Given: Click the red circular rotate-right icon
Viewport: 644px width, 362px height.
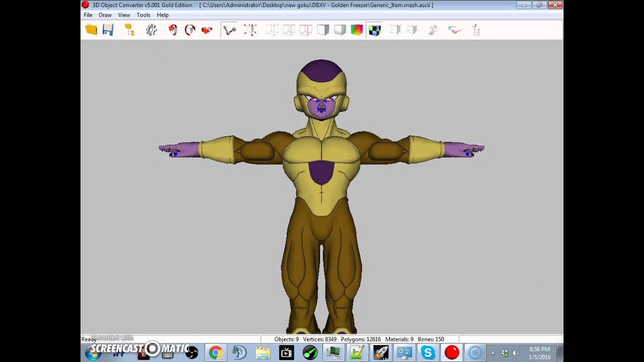Looking at the screenshot, I should point(190,30).
